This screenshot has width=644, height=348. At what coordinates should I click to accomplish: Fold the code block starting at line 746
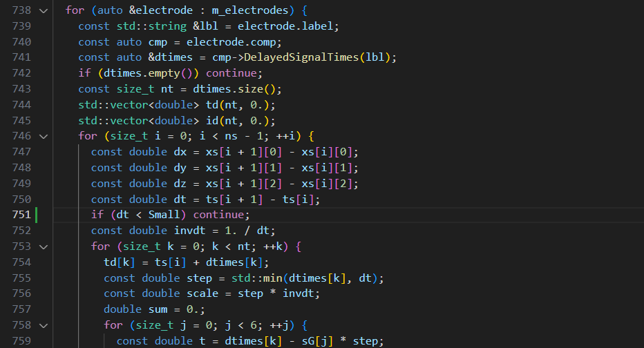click(44, 136)
